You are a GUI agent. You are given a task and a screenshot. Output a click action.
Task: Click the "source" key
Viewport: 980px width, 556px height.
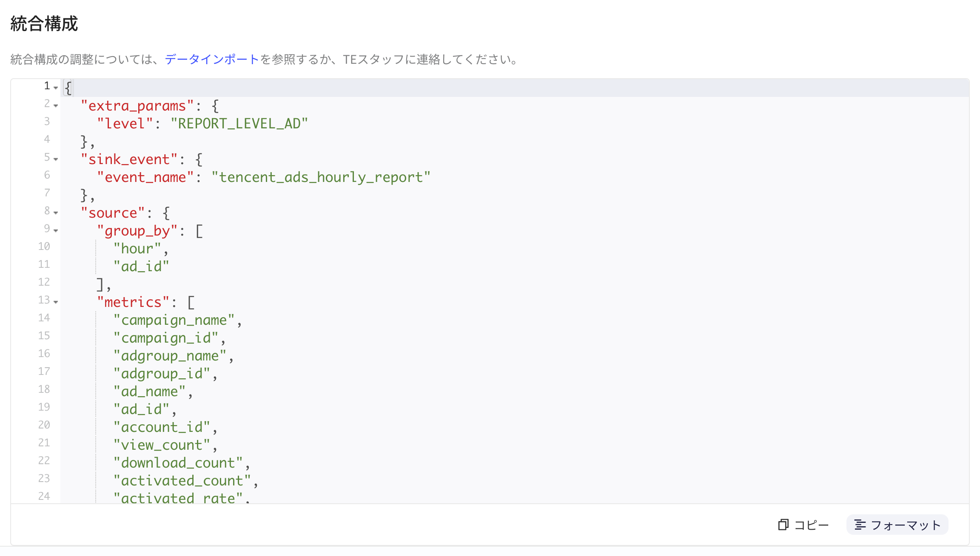click(113, 213)
